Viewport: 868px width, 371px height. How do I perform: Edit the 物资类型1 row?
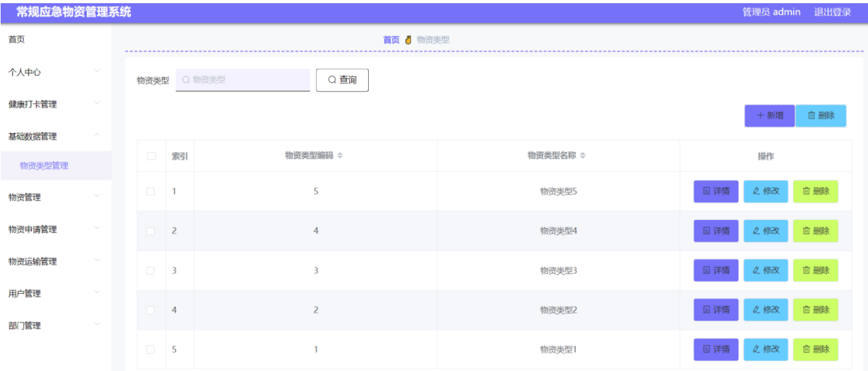pyautogui.click(x=766, y=349)
